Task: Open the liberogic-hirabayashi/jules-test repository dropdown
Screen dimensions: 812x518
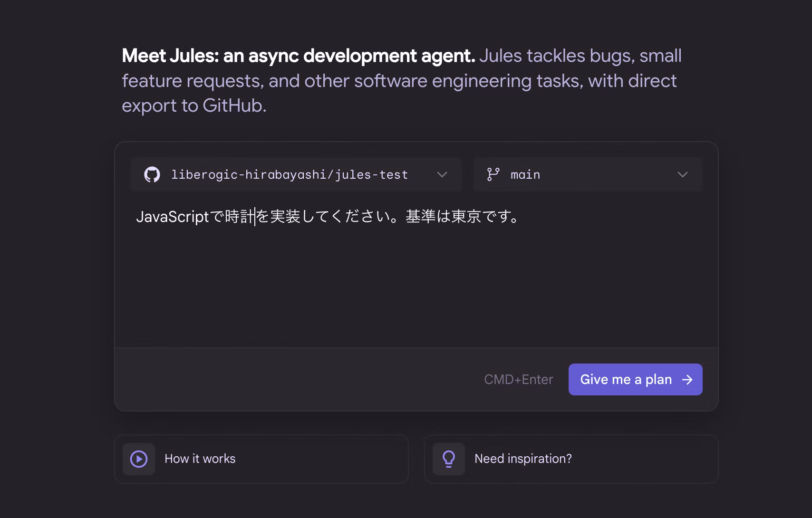Action: pyautogui.click(x=296, y=174)
